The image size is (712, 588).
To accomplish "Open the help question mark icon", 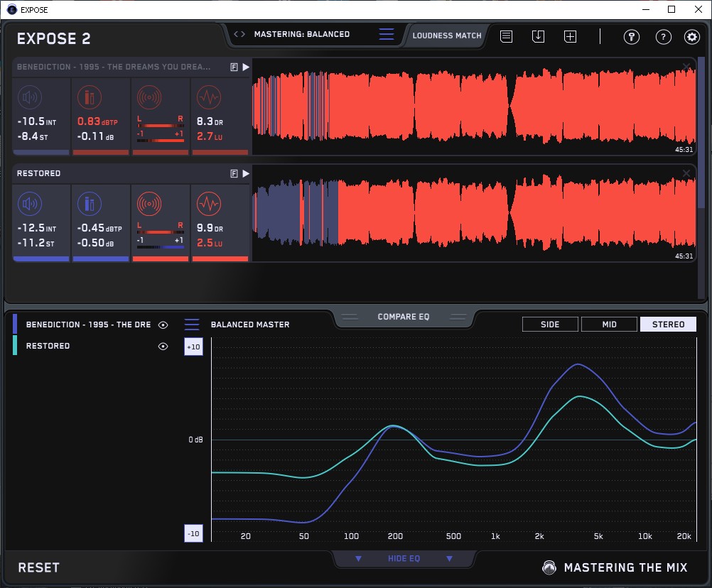I will tap(663, 37).
